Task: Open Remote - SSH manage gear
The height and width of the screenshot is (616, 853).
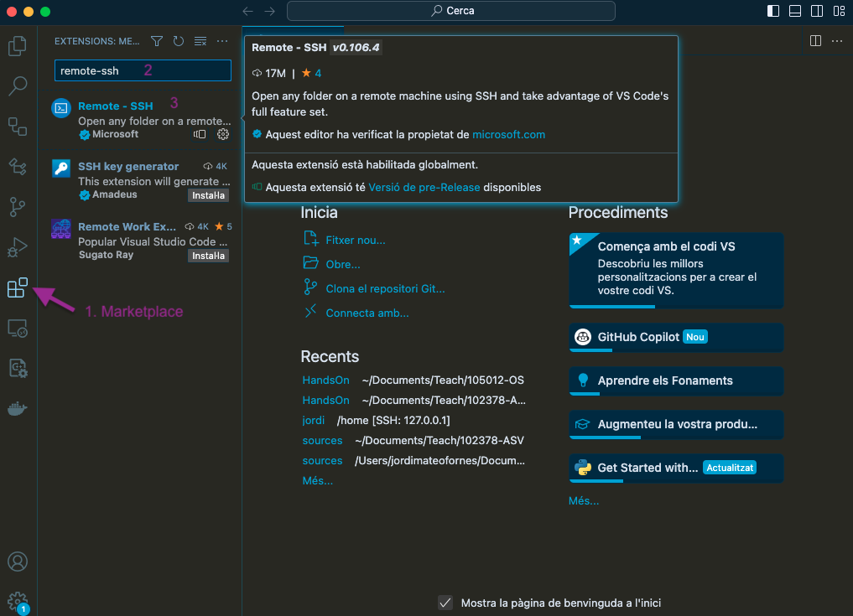Action: click(223, 134)
